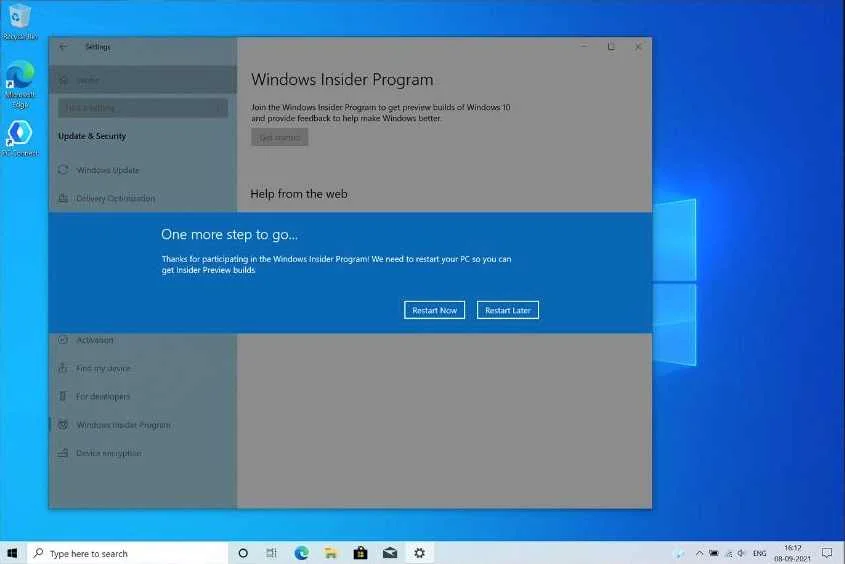Click the taskbar search box
Viewport: 845px width, 564px height.
point(127,553)
